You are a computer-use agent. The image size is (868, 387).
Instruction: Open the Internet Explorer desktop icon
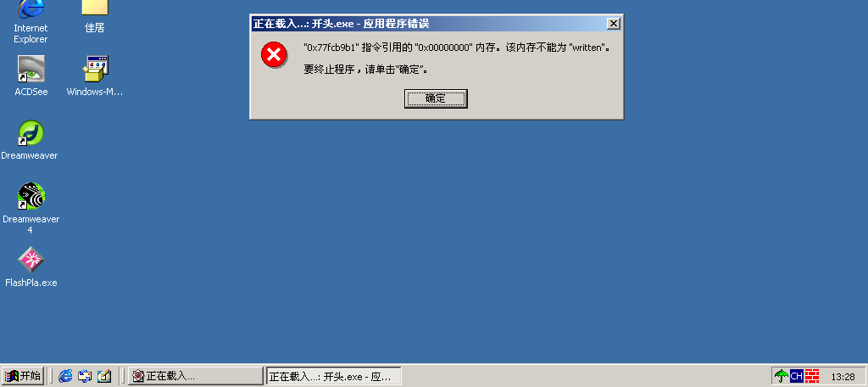31,22
